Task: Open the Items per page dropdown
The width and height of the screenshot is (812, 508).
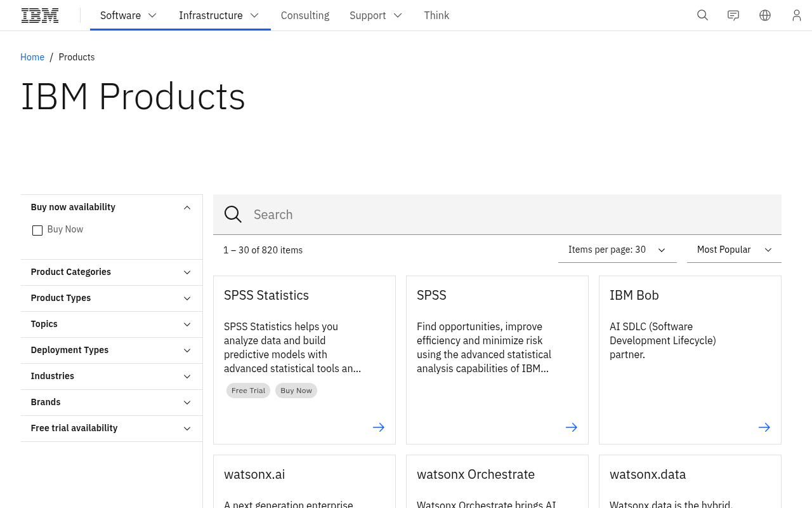Action: (617, 250)
